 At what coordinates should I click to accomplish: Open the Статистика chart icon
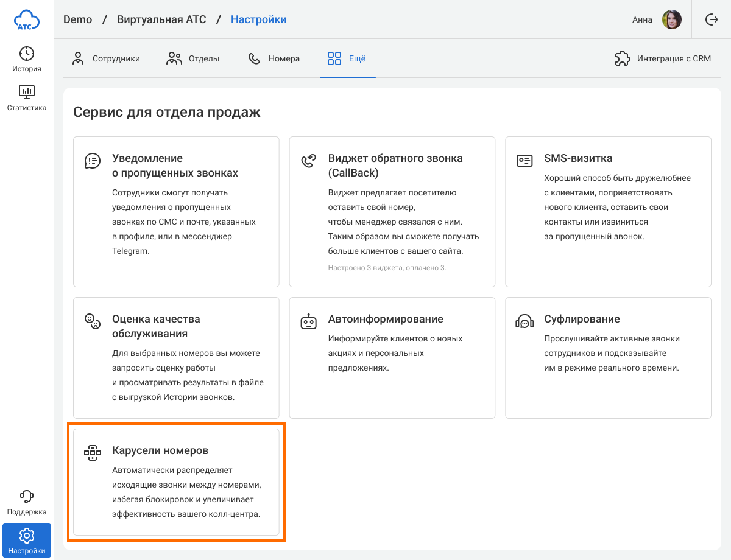[x=27, y=93]
